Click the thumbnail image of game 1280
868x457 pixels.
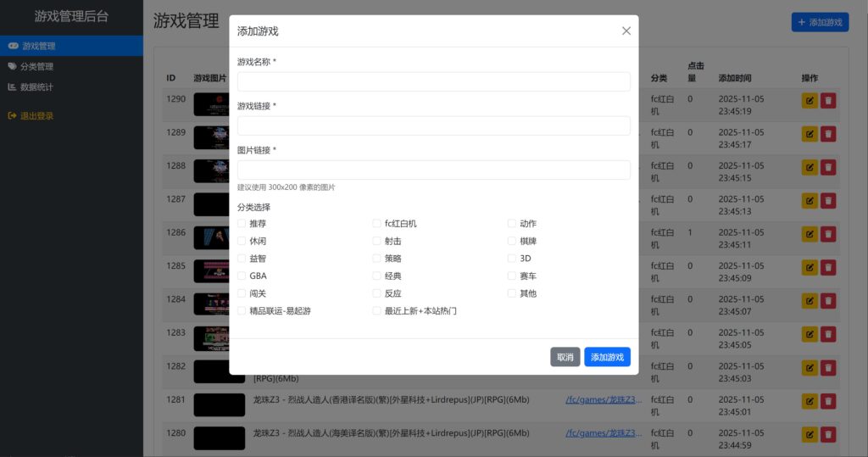[220, 438]
